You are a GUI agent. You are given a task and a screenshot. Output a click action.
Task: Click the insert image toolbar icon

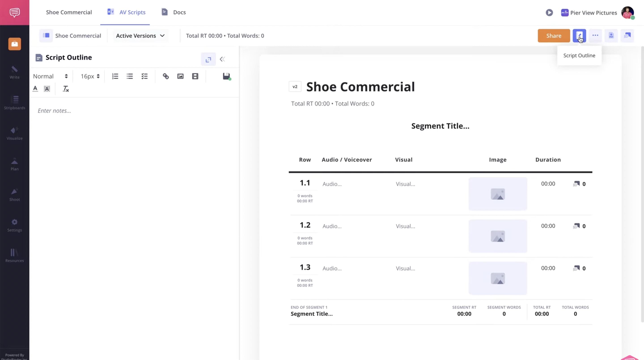pyautogui.click(x=180, y=76)
